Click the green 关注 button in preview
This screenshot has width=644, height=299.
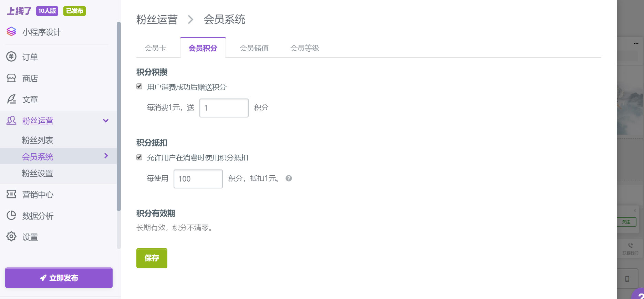(x=626, y=222)
